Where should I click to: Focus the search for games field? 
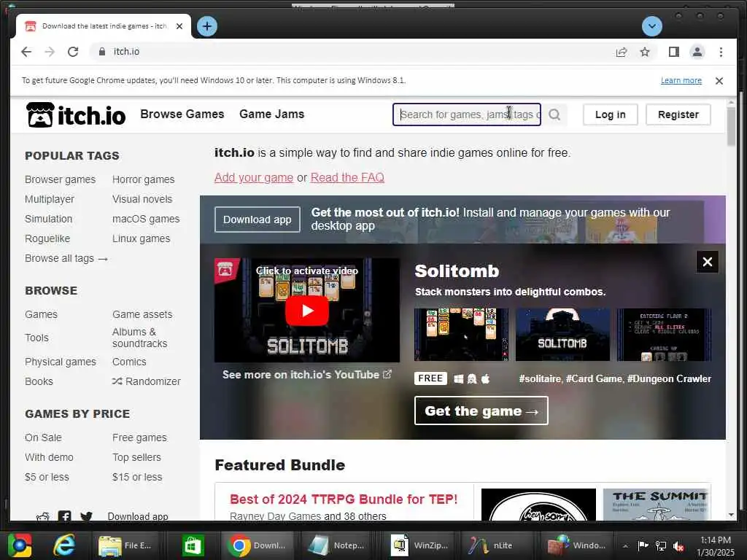point(467,114)
